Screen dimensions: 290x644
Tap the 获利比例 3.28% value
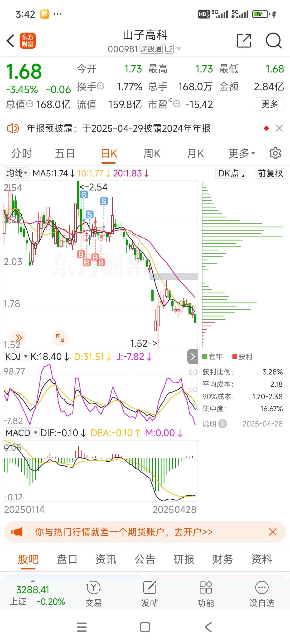(272, 372)
